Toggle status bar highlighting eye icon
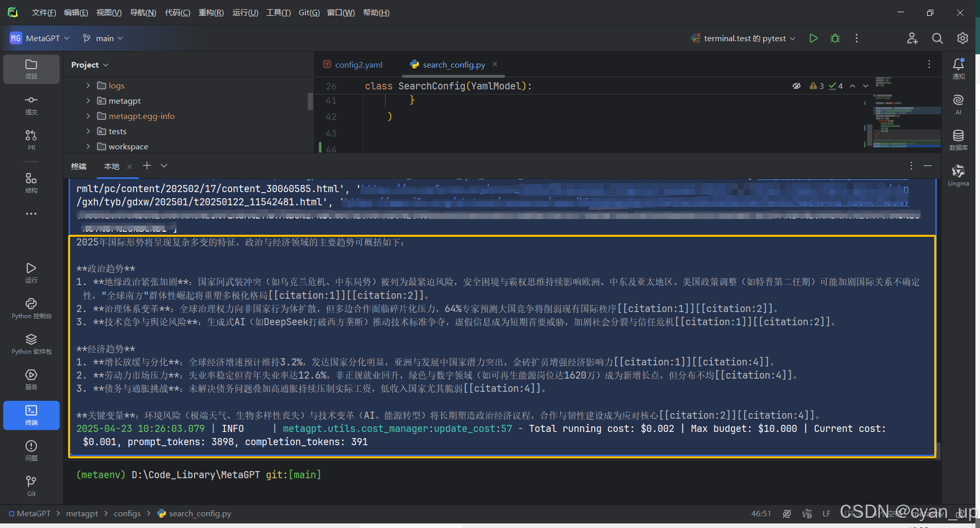 pos(787,514)
